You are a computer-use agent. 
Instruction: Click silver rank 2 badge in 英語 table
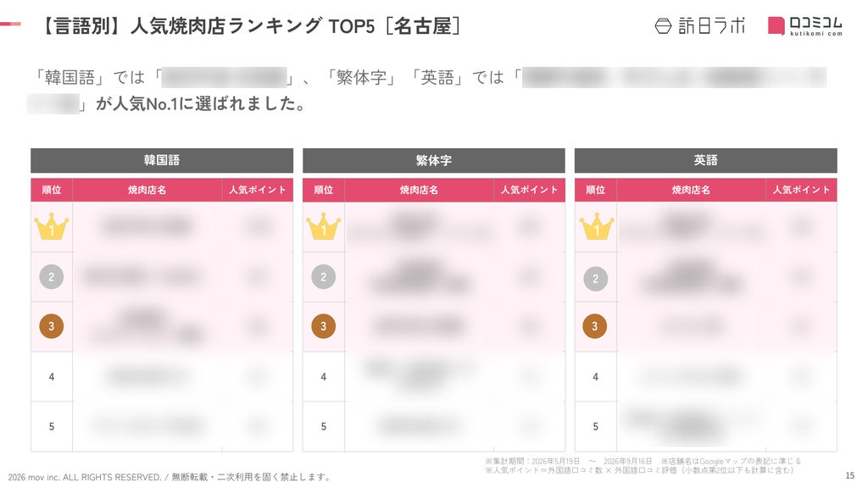coord(596,278)
